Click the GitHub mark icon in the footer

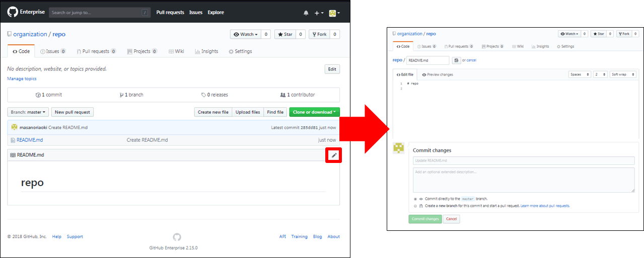pyautogui.click(x=177, y=237)
